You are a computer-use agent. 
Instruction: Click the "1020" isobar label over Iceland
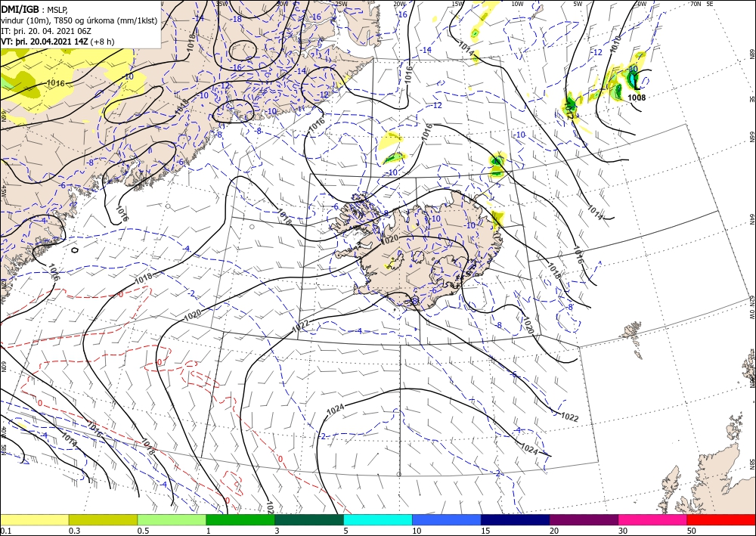click(389, 239)
